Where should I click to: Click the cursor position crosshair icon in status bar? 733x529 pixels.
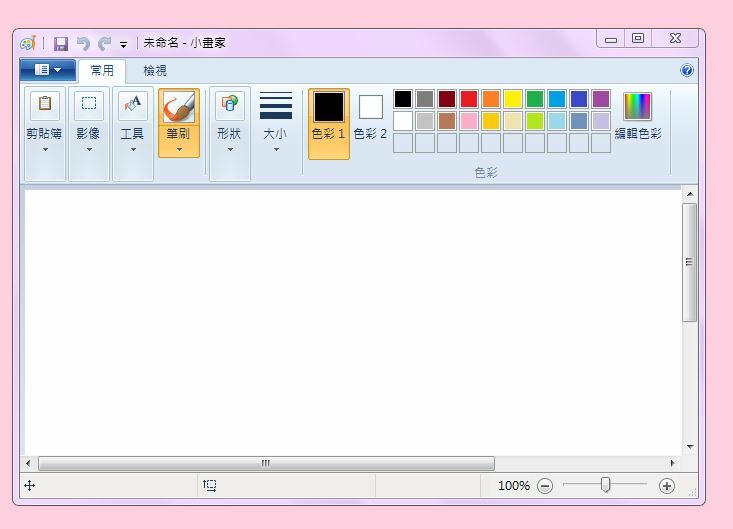point(29,486)
